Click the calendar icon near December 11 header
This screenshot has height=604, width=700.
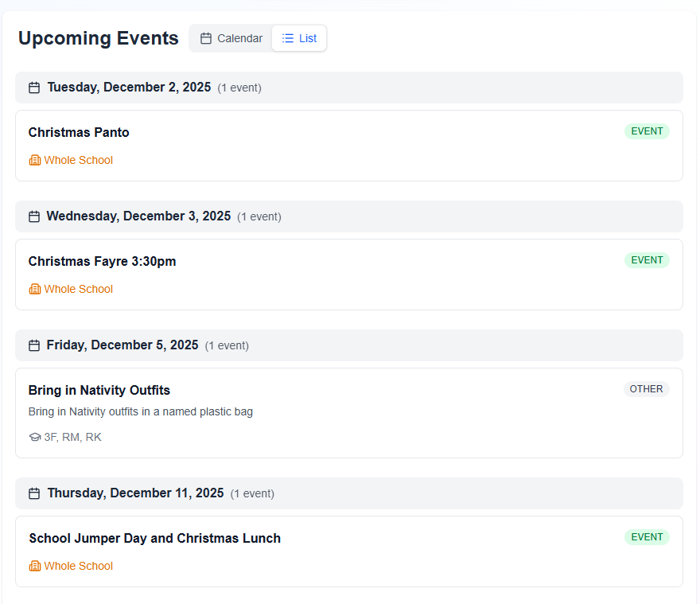coord(34,493)
